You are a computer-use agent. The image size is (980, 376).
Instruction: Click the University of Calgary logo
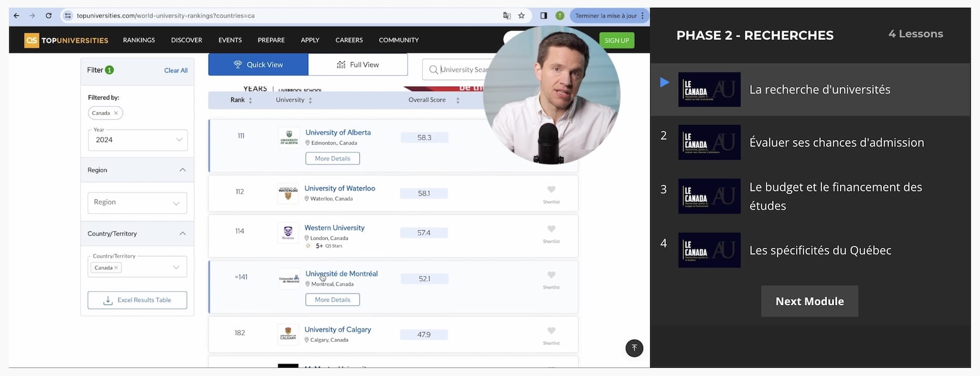coord(288,335)
